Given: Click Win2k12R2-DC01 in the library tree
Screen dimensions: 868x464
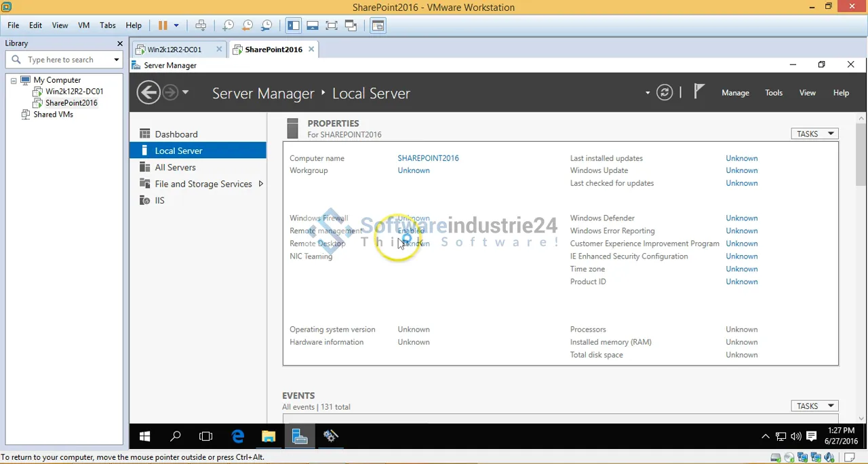Looking at the screenshot, I should (x=74, y=92).
